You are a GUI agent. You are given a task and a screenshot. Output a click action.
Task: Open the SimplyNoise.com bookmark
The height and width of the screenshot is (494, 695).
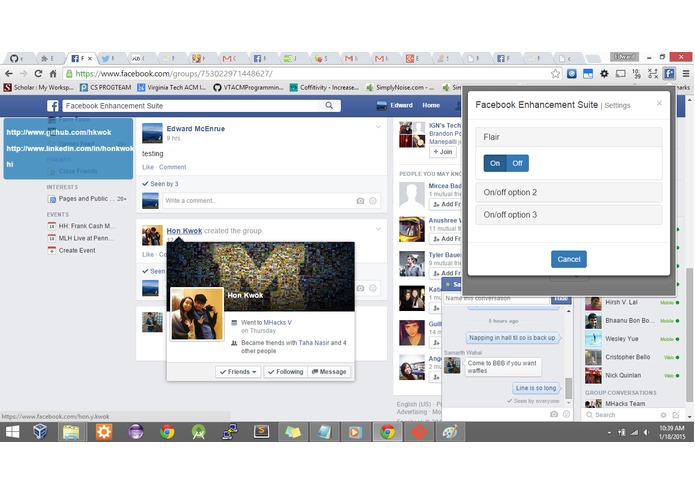coord(400,87)
